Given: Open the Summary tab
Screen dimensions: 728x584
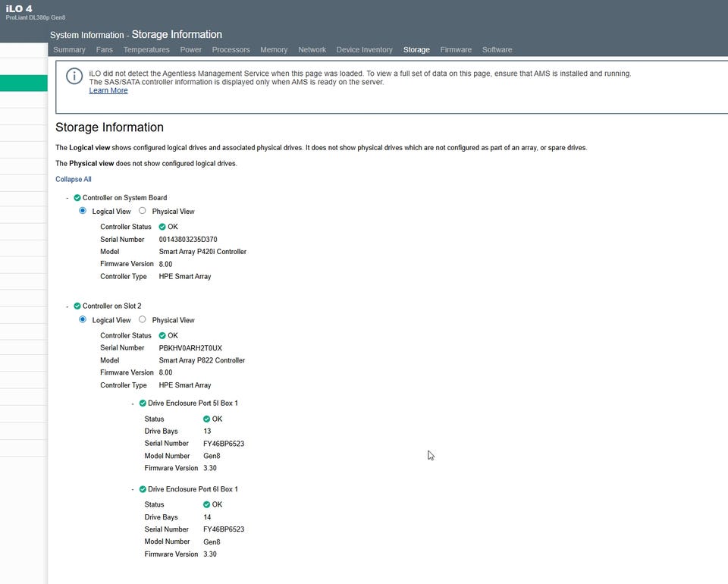Looking at the screenshot, I should pyautogui.click(x=69, y=49).
